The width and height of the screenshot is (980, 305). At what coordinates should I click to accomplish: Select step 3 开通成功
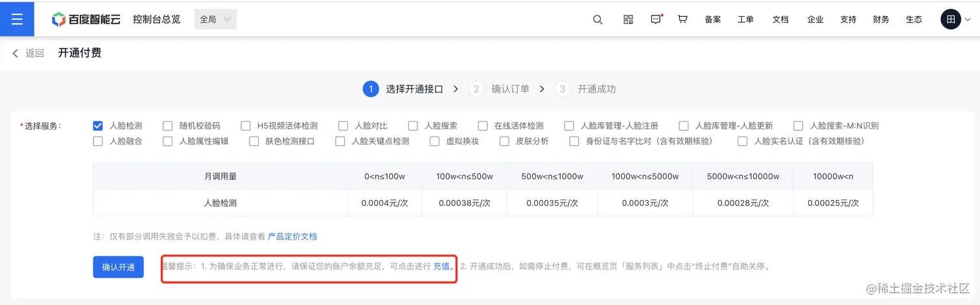pyautogui.click(x=585, y=89)
